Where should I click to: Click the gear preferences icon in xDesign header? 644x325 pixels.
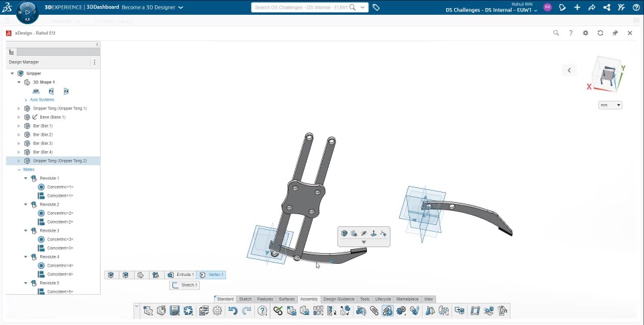coord(586,33)
